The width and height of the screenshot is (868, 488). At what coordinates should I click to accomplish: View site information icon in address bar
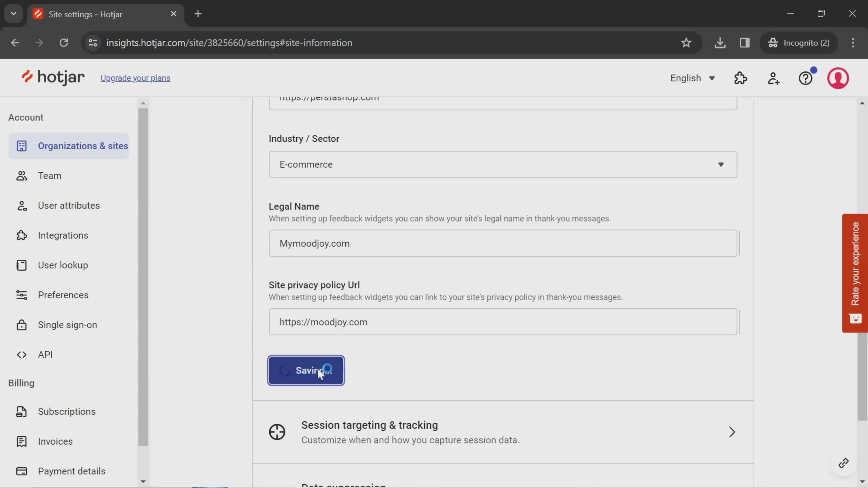point(93,43)
